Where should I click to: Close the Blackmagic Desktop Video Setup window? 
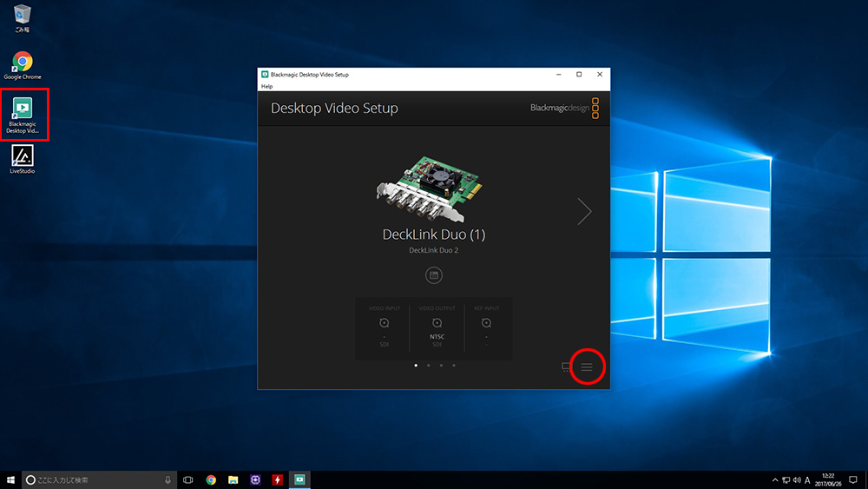600,74
